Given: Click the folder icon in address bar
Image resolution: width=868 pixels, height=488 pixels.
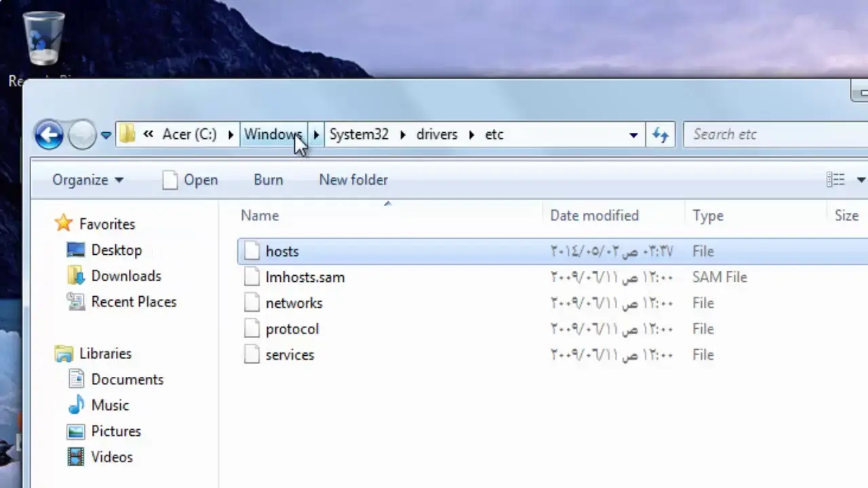Looking at the screenshot, I should tap(127, 134).
